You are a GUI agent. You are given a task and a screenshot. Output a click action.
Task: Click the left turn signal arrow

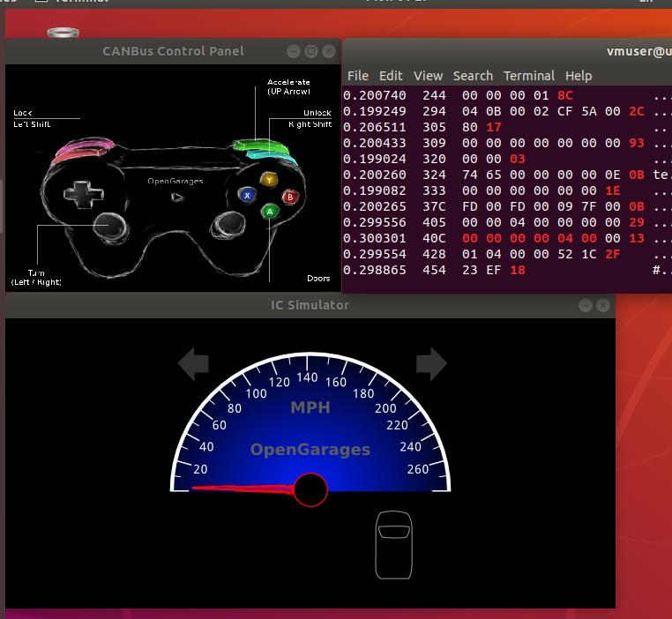[193, 363]
